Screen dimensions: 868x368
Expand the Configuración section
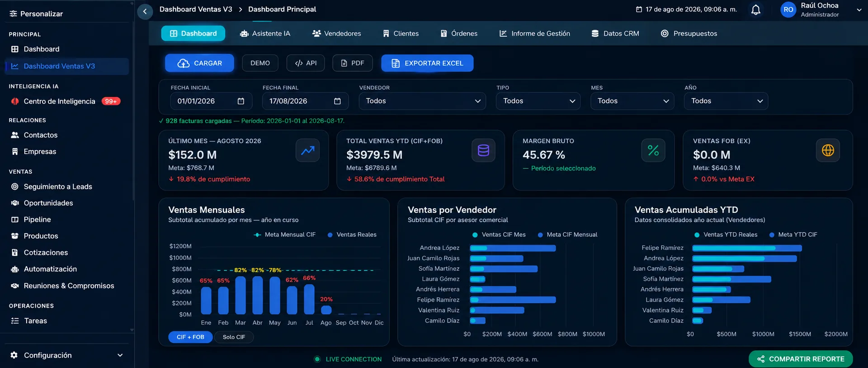(x=66, y=355)
